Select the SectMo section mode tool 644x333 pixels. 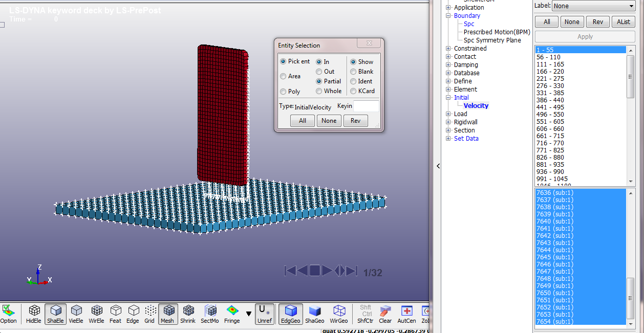[x=210, y=314]
